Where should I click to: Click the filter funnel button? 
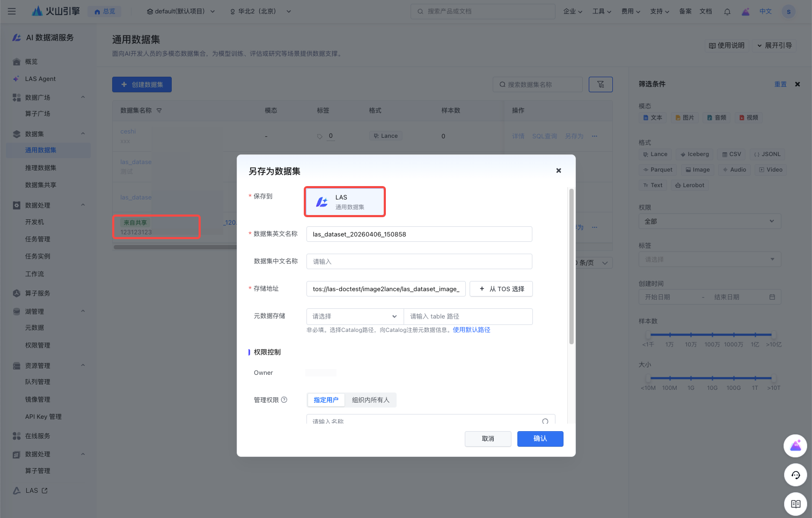pos(601,84)
